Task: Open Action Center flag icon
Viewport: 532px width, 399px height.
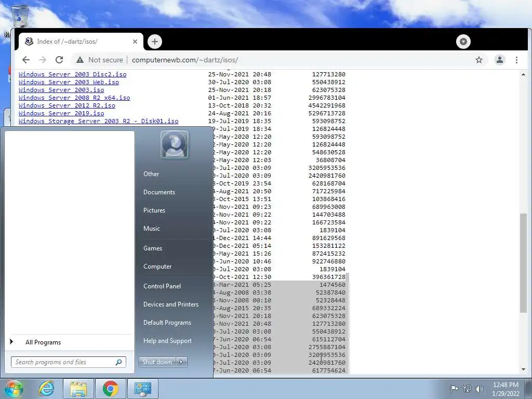Action: pyautogui.click(x=454, y=389)
